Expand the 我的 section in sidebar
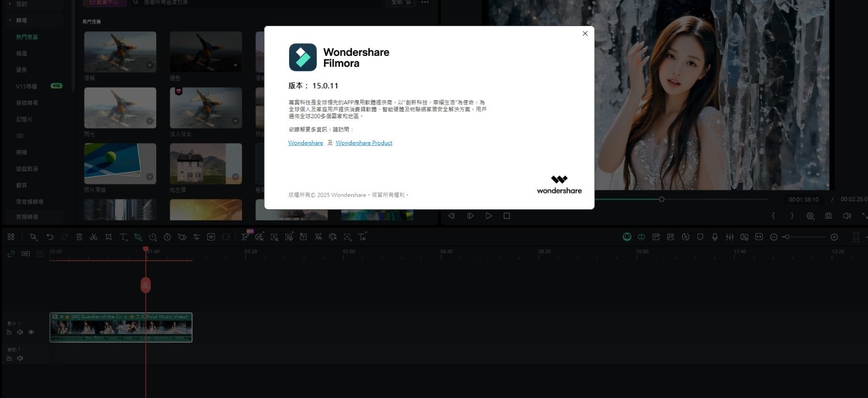 point(10,4)
